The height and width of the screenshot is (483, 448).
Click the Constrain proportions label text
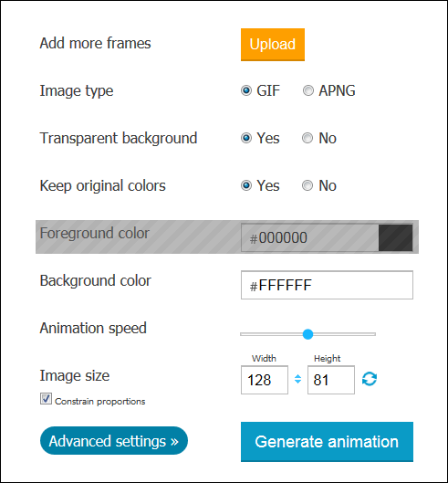[x=100, y=402]
